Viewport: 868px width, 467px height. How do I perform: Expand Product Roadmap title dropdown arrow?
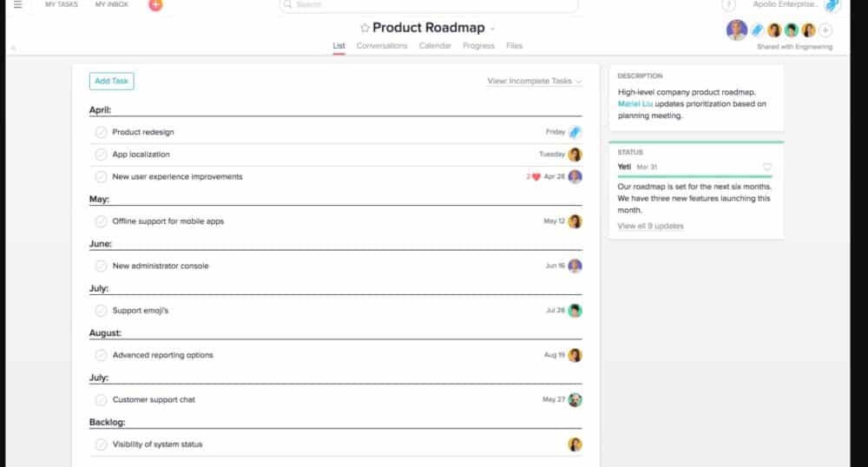(x=493, y=29)
